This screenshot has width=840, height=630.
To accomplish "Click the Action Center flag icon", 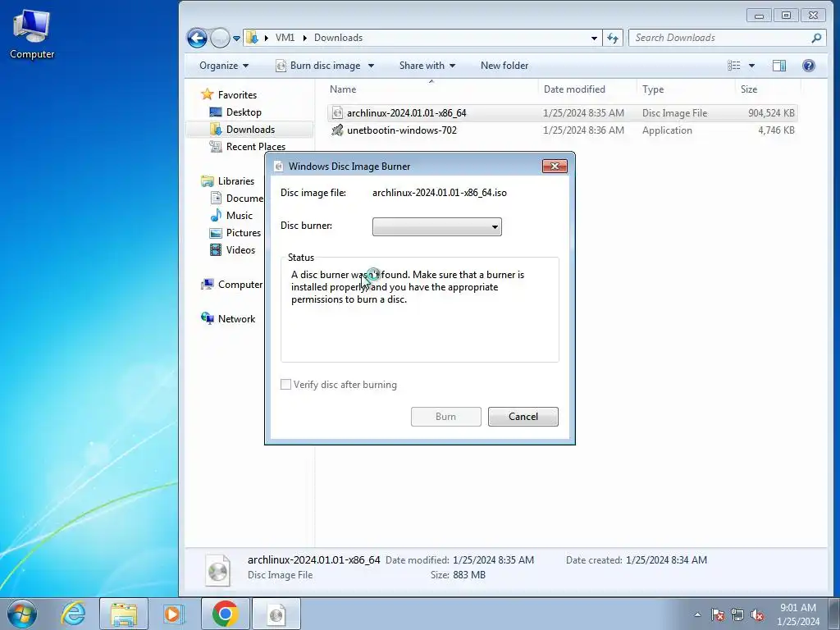I will point(718,614).
